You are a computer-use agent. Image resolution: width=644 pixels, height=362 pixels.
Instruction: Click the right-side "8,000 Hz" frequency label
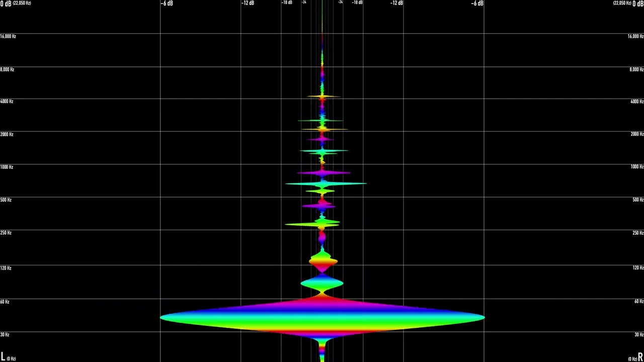point(636,69)
